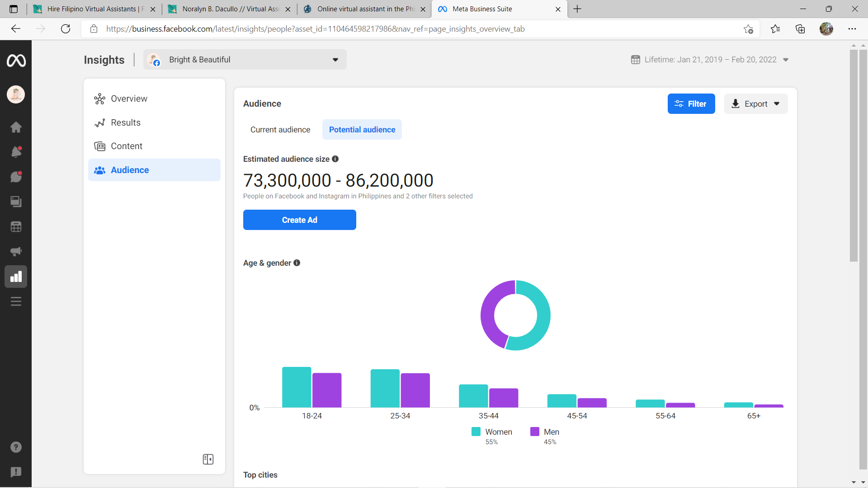Expand Bright & Beautiful page selector
Viewport: 868px width, 488px height.
pos(245,60)
